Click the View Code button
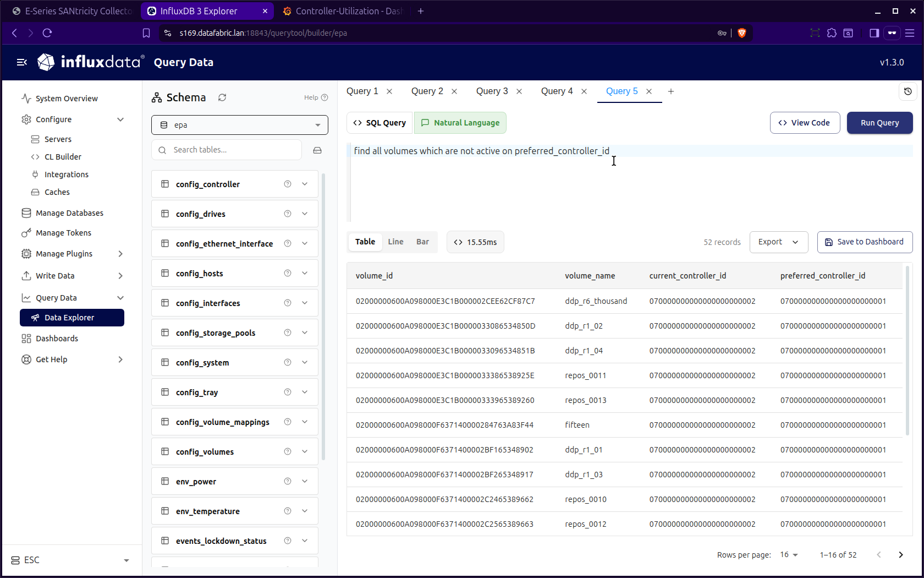 click(805, 123)
